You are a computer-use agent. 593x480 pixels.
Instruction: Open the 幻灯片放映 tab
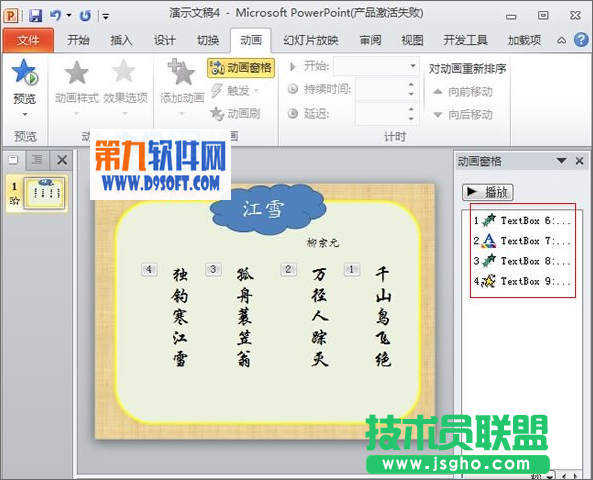(x=310, y=40)
